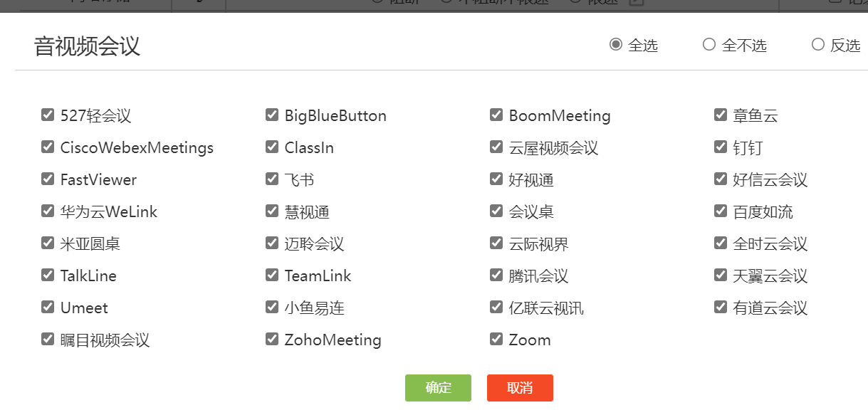Screen dimensions: 868x420
Task: Uncheck the 瞩目视频会议 checkbox
Action: [x=48, y=340]
